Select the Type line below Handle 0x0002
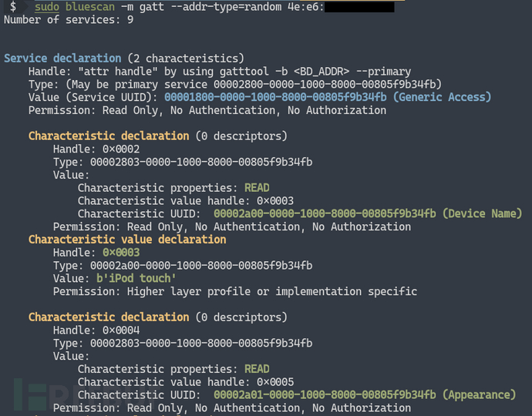The width and height of the screenshot is (532, 416). [183, 162]
